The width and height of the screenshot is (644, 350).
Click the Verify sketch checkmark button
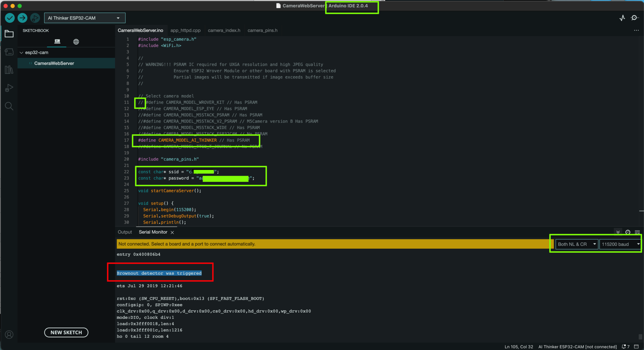(10, 18)
